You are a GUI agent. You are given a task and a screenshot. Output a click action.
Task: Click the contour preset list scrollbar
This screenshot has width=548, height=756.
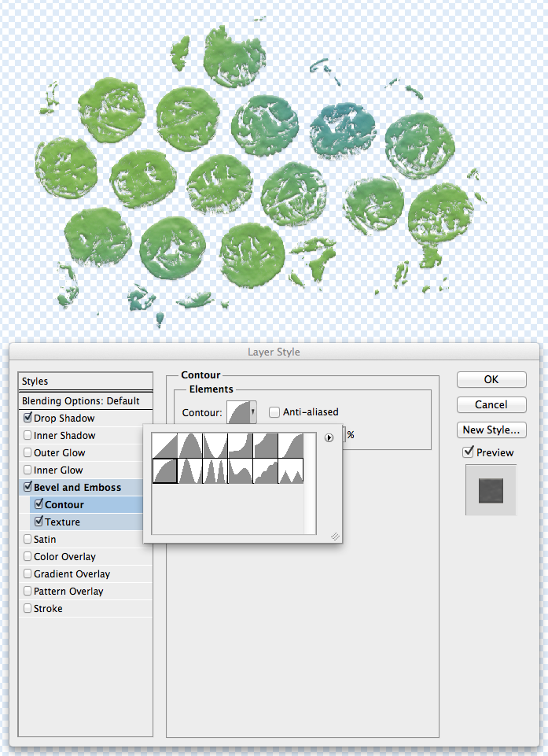(x=310, y=484)
